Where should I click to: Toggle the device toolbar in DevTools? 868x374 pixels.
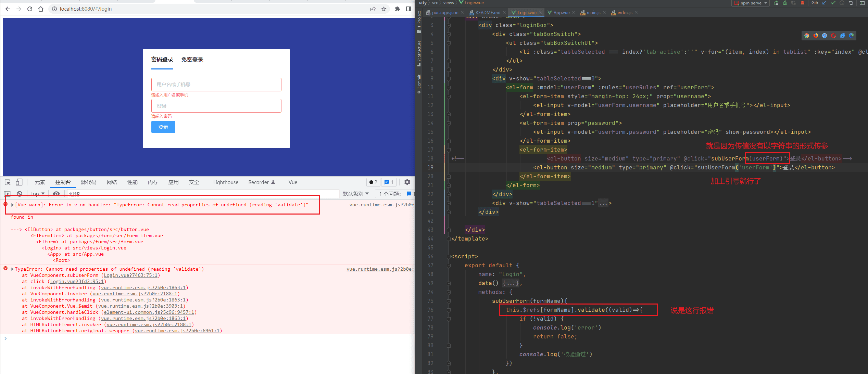pyautogui.click(x=19, y=182)
